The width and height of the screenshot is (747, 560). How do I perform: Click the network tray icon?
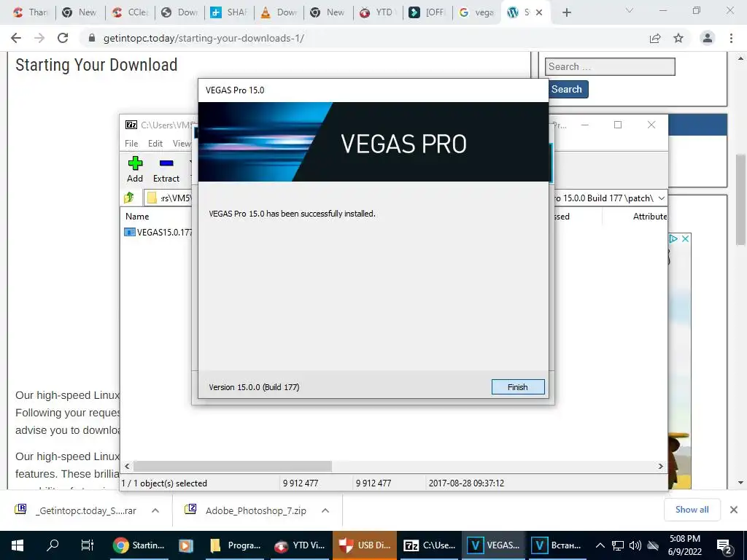618,545
